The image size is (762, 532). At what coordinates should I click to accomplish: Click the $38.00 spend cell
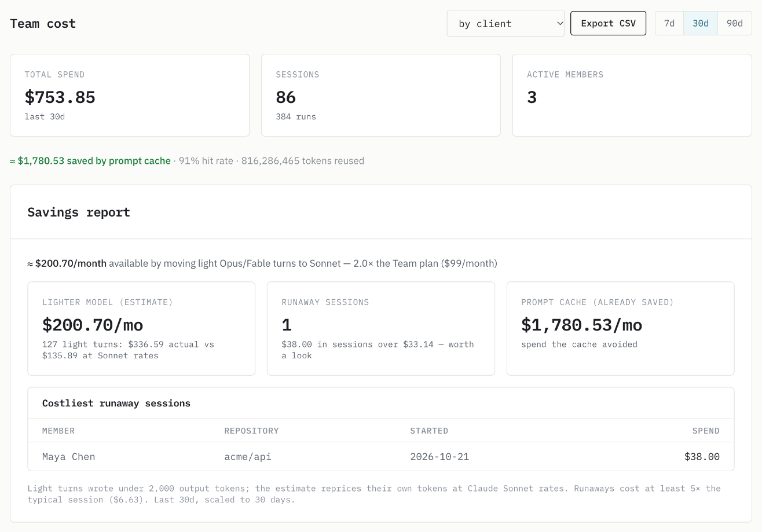tap(702, 457)
